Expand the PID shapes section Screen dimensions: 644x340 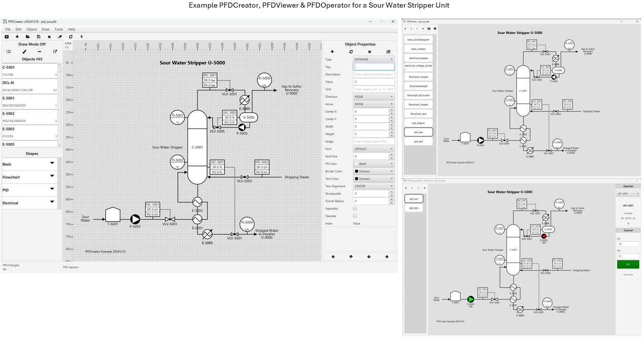point(29,189)
